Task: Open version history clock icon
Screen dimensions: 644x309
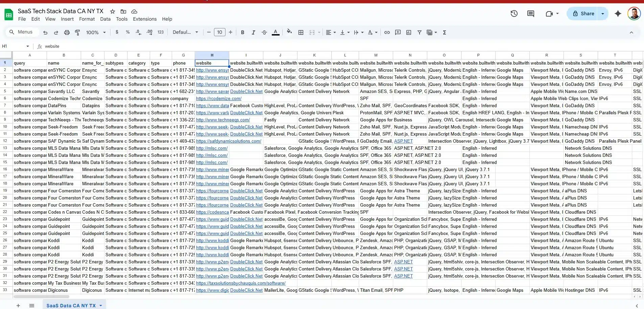Action: click(514, 14)
